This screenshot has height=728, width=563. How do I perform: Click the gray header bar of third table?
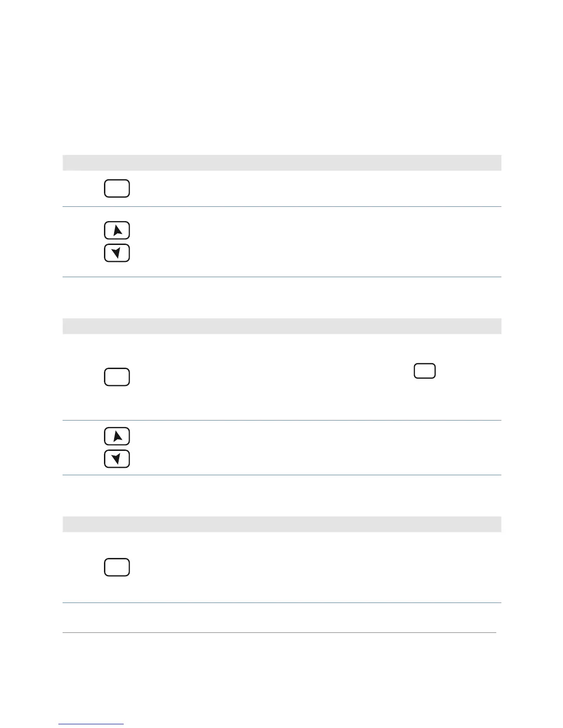tap(281, 524)
